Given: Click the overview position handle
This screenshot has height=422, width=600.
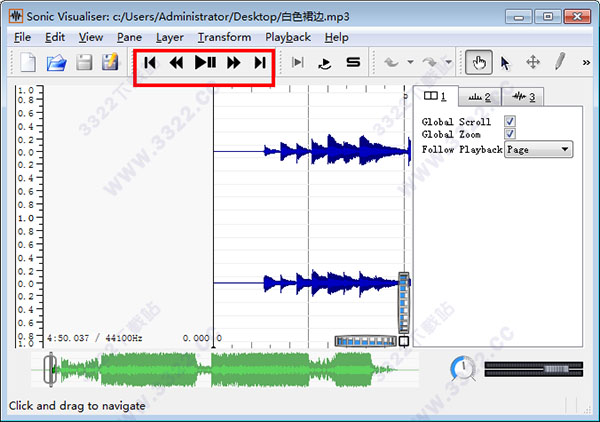Looking at the screenshot, I should pos(50,370).
